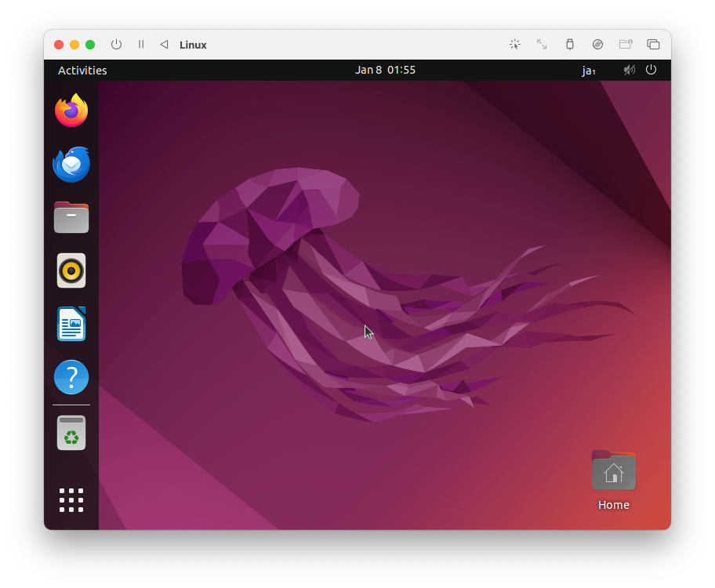This screenshot has height=588, width=715.
Task: Start the Rhythmbox music player
Action: (71, 270)
